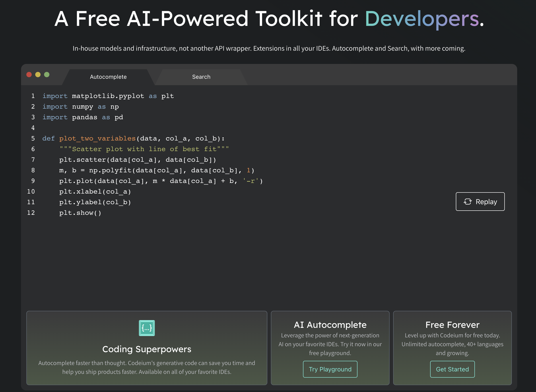Click the yellow window dot
Image resolution: width=536 pixels, height=392 pixels.
pos(38,75)
